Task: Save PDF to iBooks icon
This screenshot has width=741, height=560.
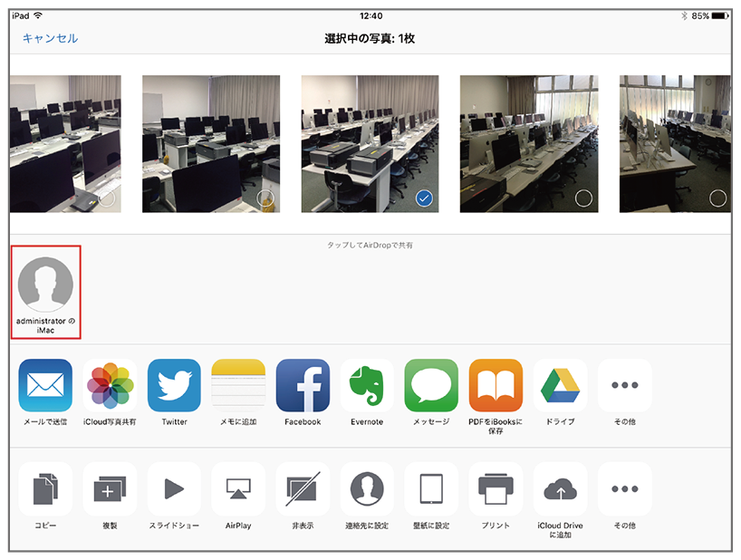Action: [496, 386]
